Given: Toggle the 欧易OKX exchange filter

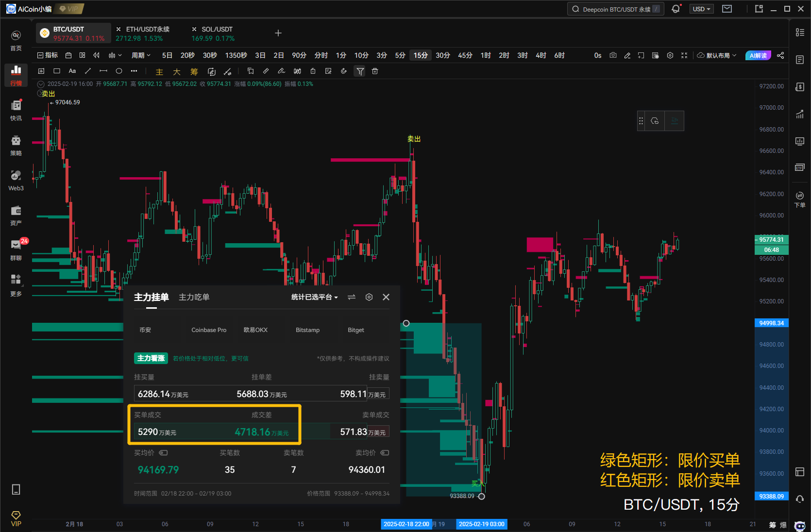Looking at the screenshot, I should pos(255,330).
